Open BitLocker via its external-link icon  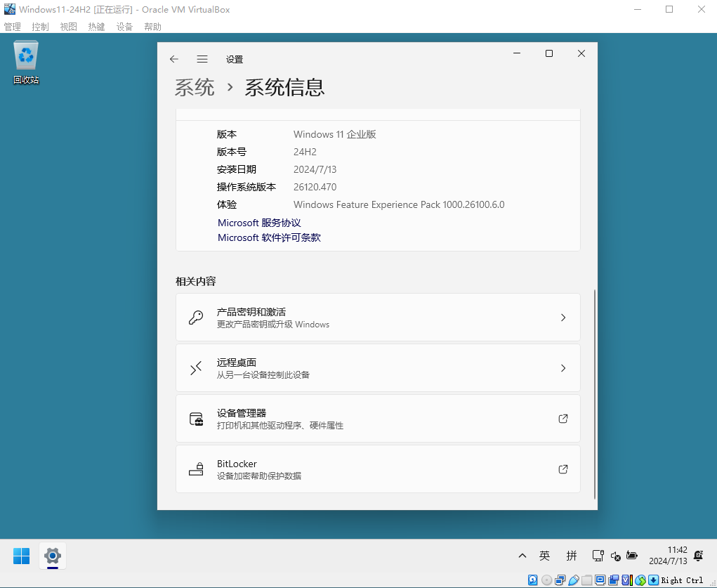click(563, 469)
